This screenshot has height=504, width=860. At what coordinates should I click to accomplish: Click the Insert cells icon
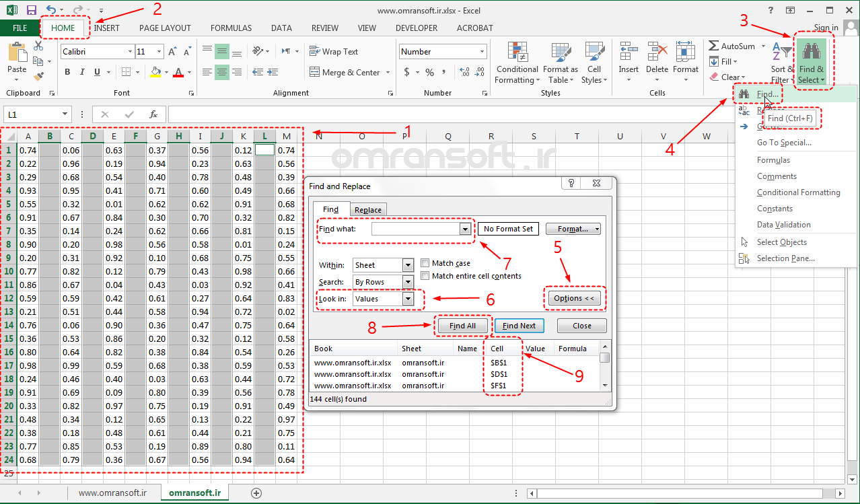click(629, 52)
